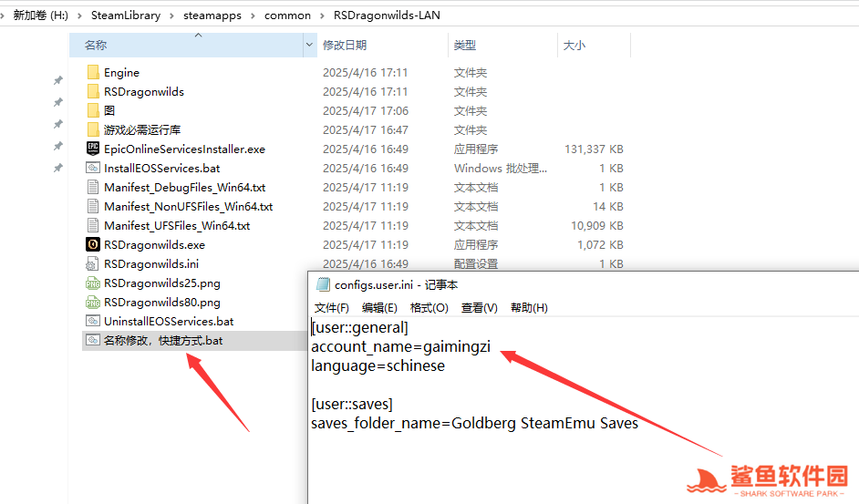Select the RSDragonwilds.exe application icon
The width and height of the screenshot is (859, 504).
pos(93,244)
